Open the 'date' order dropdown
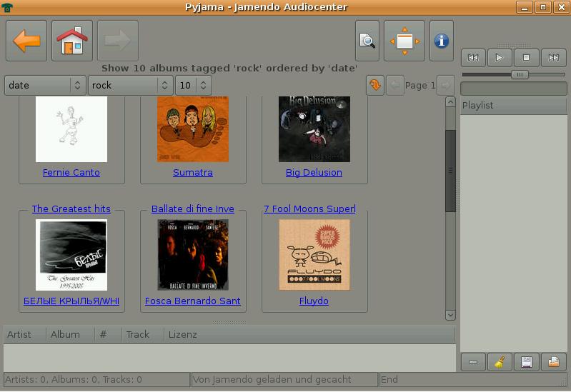 45,86
